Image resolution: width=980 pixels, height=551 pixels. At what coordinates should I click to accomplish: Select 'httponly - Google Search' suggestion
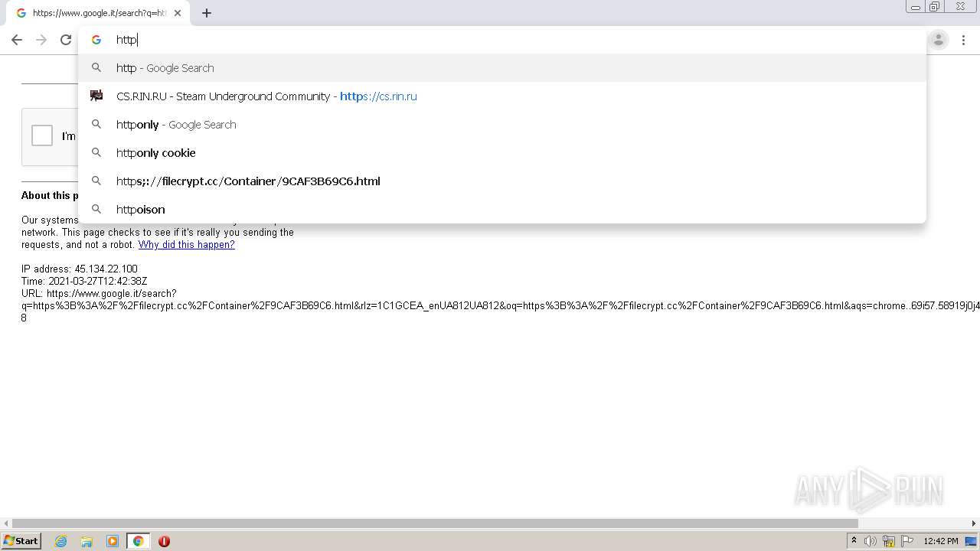(x=502, y=125)
